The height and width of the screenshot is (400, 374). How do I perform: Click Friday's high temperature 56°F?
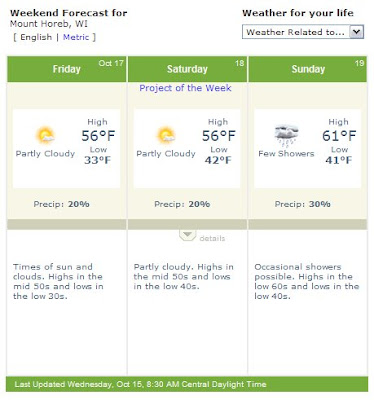click(98, 136)
